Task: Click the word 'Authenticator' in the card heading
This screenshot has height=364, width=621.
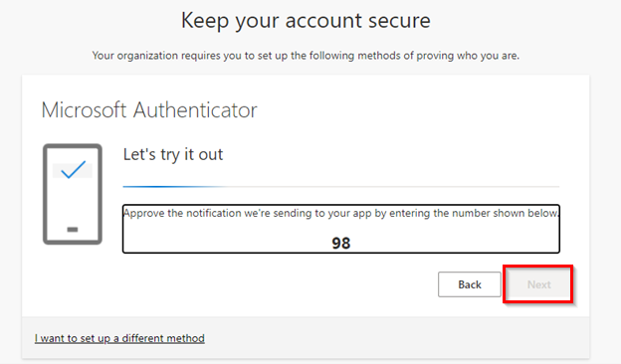Action: (195, 110)
